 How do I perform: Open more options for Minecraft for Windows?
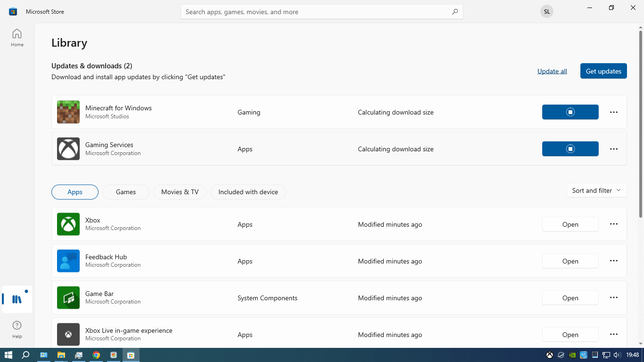coord(614,112)
